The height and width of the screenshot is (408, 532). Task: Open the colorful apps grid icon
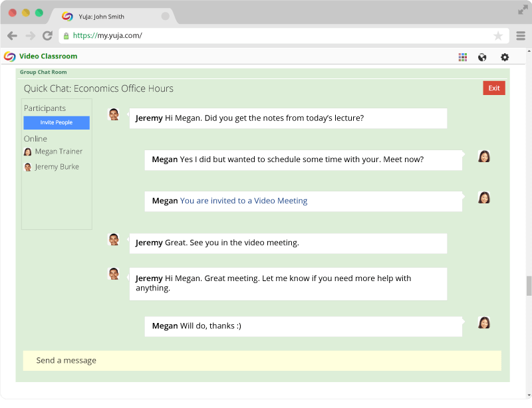coord(463,57)
